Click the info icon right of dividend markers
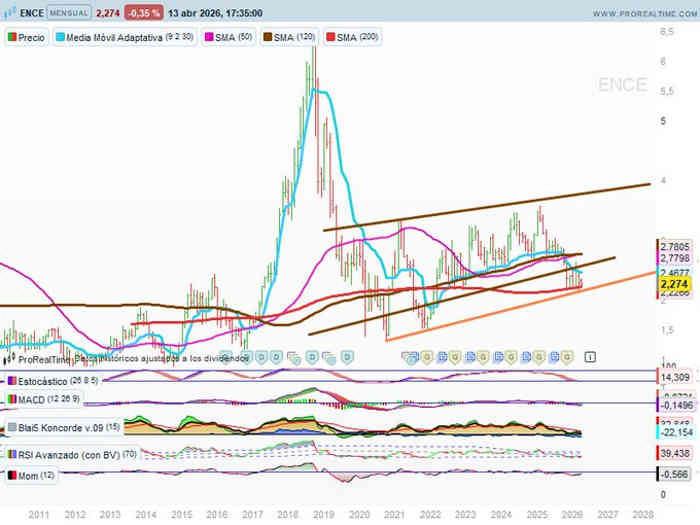The width and height of the screenshot is (700, 525). 590,355
